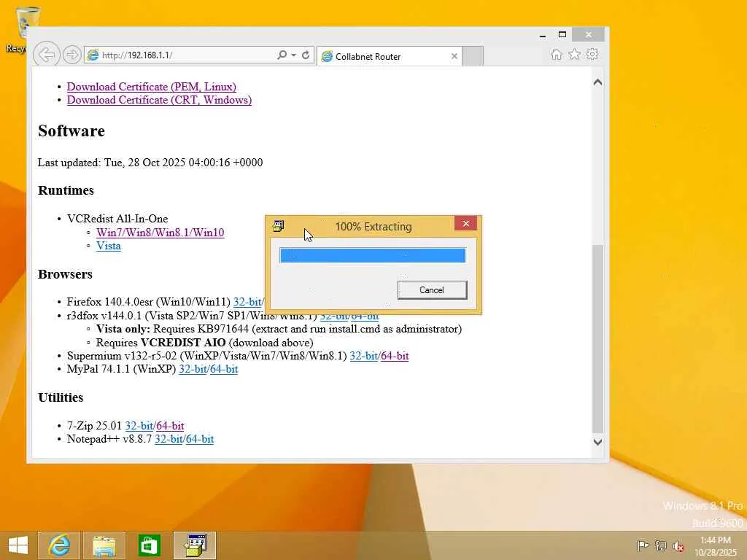Click the Browsers heading

click(65, 274)
